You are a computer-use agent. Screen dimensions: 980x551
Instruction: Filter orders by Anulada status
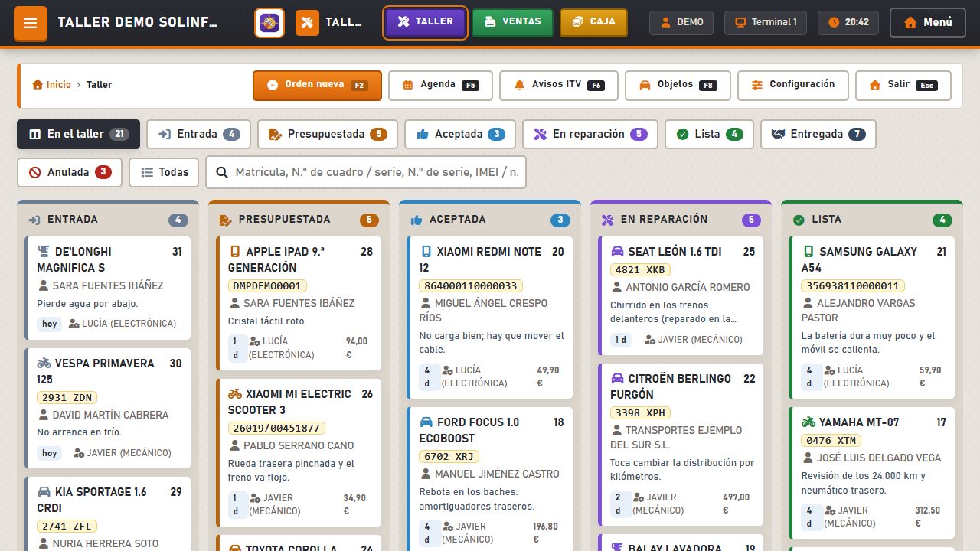point(70,172)
